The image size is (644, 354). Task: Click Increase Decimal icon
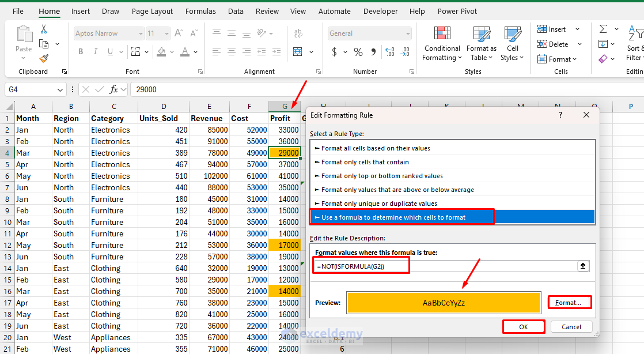pyautogui.click(x=390, y=52)
